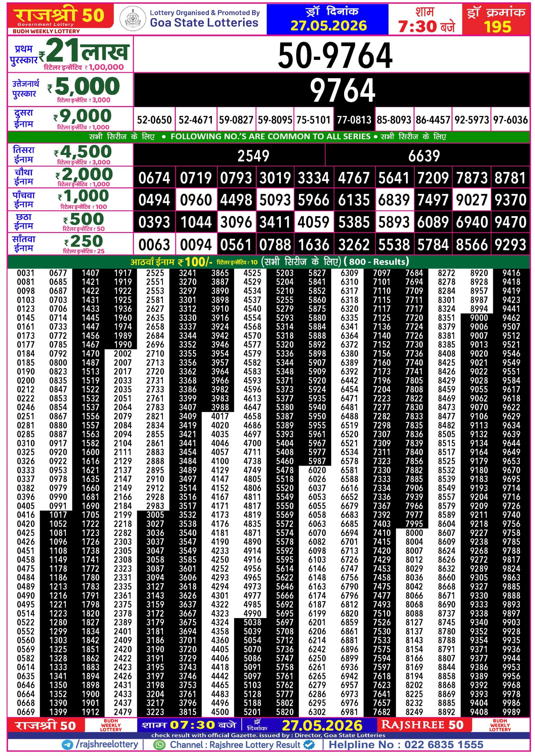Image resolution: width=535 pixels, height=756 pixels.
Task: Click third prize number 2549
Action: pos(253,156)
